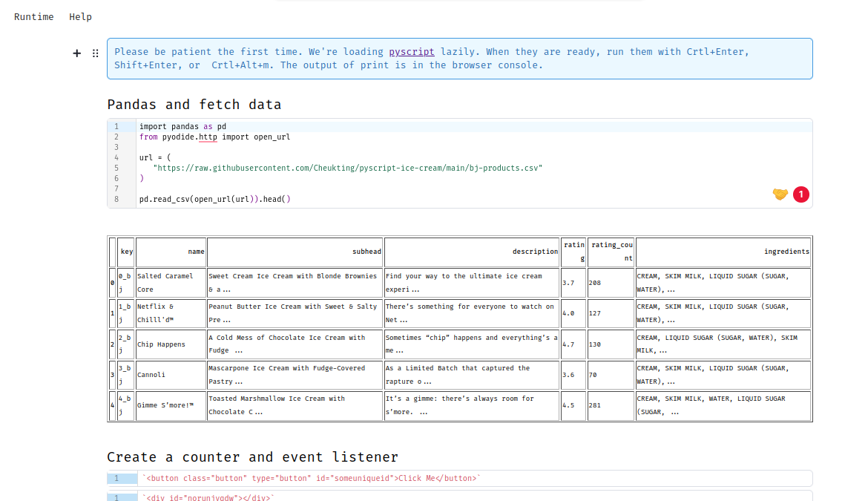The image size is (868, 501).
Task: Click the rating cell showing 4.5
Action: point(573,405)
